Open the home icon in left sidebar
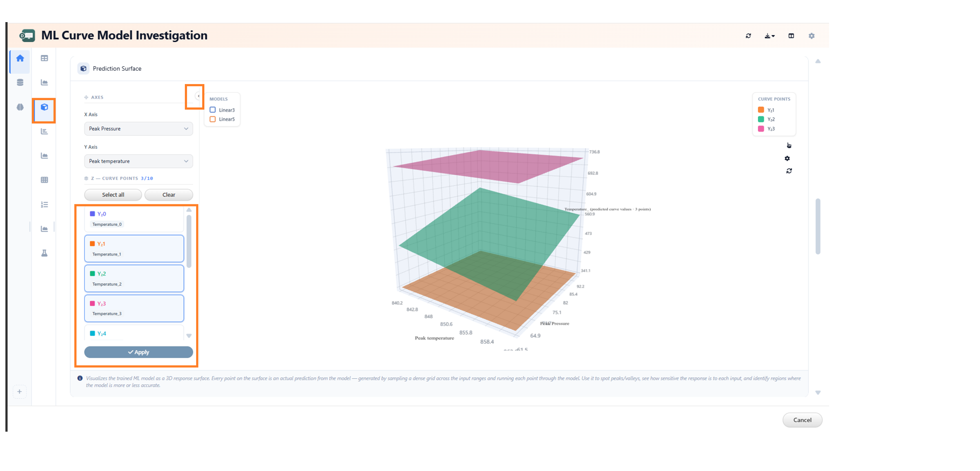This screenshot has width=980, height=471. 20,58
